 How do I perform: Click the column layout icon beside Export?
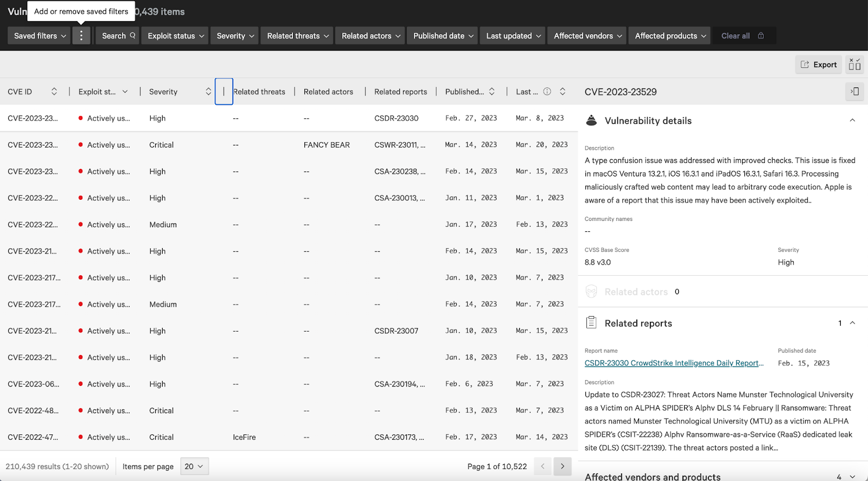[x=854, y=65]
